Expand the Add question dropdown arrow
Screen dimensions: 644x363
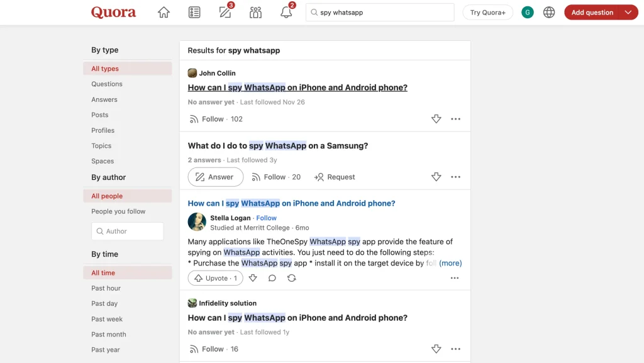click(x=628, y=13)
